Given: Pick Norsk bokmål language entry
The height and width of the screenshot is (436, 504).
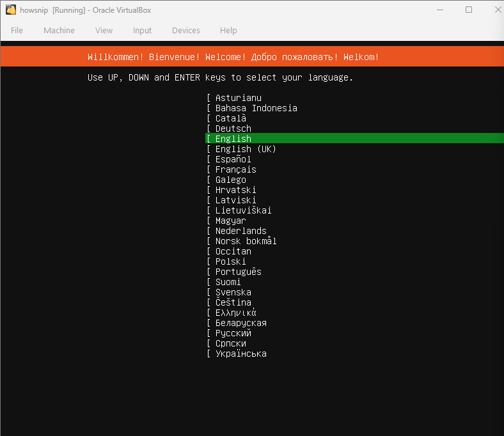Looking at the screenshot, I should coord(246,241).
